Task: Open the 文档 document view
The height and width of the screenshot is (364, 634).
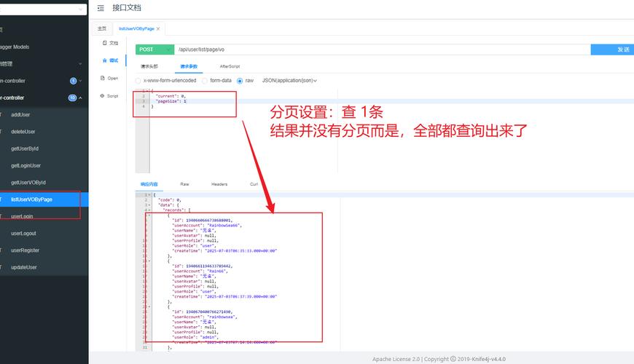Action: [x=110, y=43]
